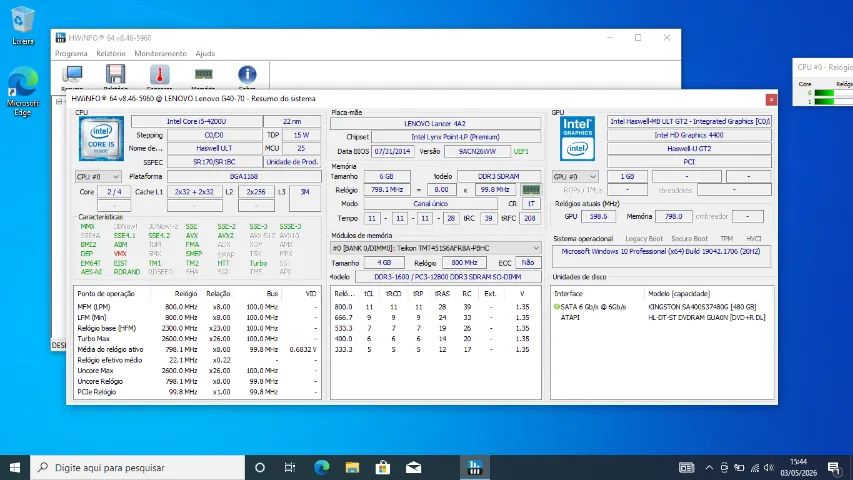The image size is (853, 480).
Task: Select the KINGSTON SA400S37480G drive row
Action: tap(661, 307)
